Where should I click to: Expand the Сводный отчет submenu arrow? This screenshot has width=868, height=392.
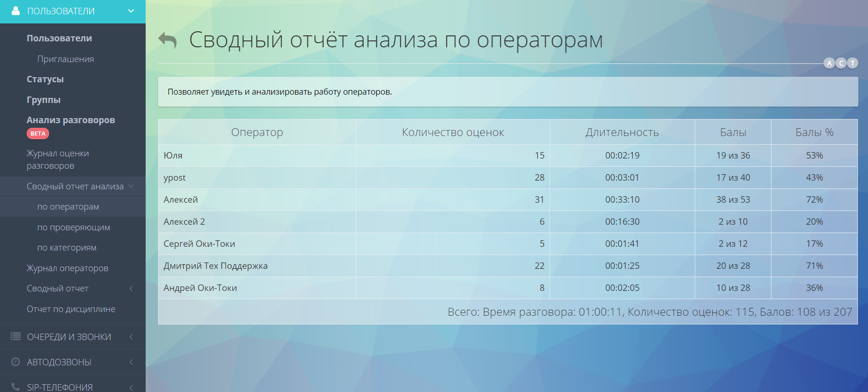131,289
